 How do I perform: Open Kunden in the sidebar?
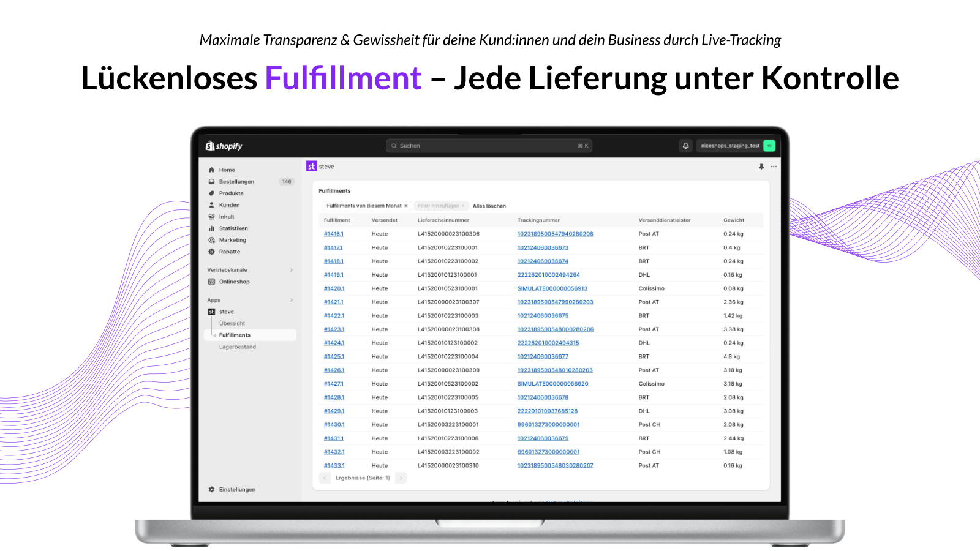click(230, 205)
